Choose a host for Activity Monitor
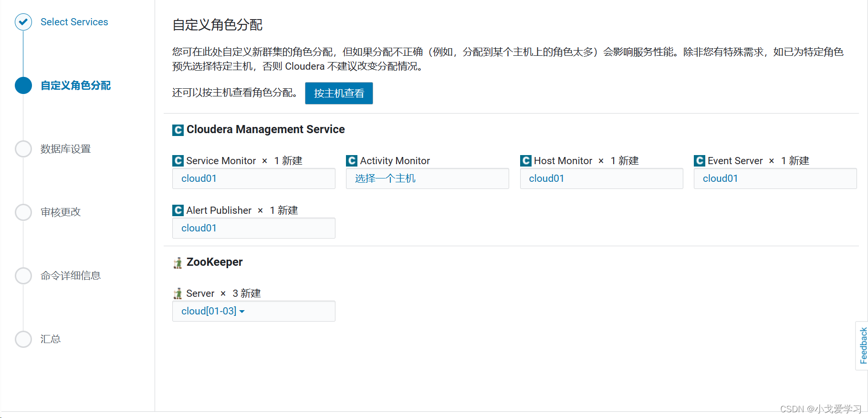 point(428,178)
